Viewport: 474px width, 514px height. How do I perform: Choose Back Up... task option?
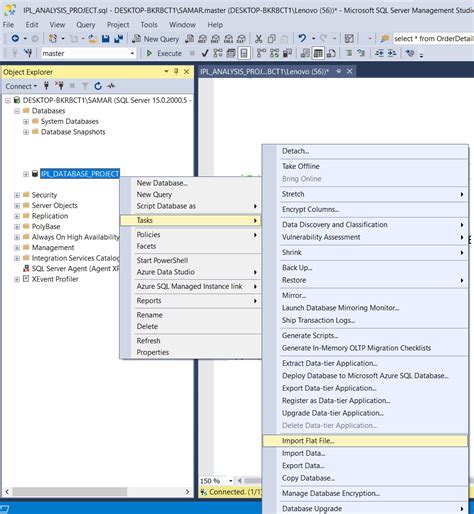(x=365, y=268)
